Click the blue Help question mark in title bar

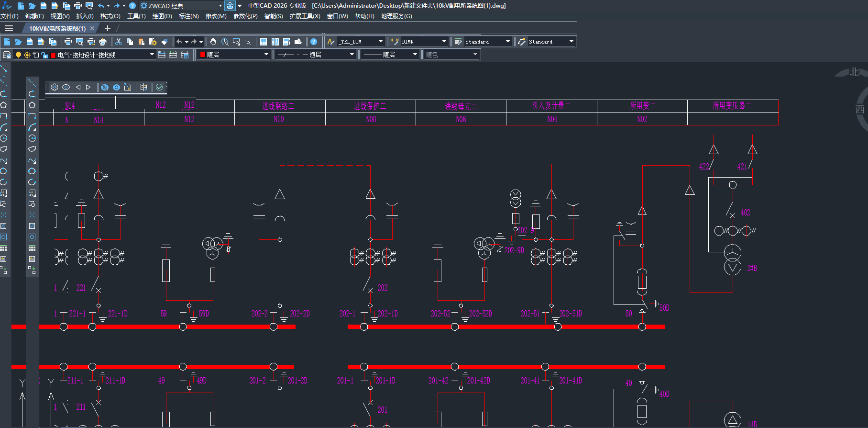coord(132,6)
